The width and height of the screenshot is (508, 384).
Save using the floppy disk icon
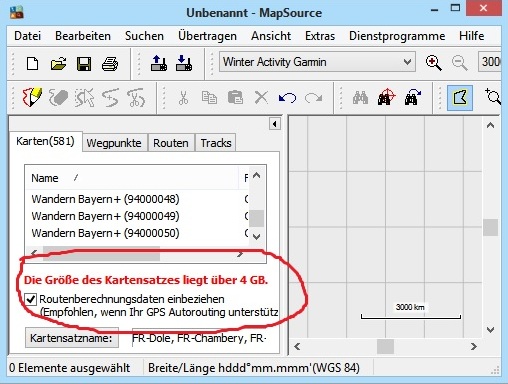(x=84, y=63)
